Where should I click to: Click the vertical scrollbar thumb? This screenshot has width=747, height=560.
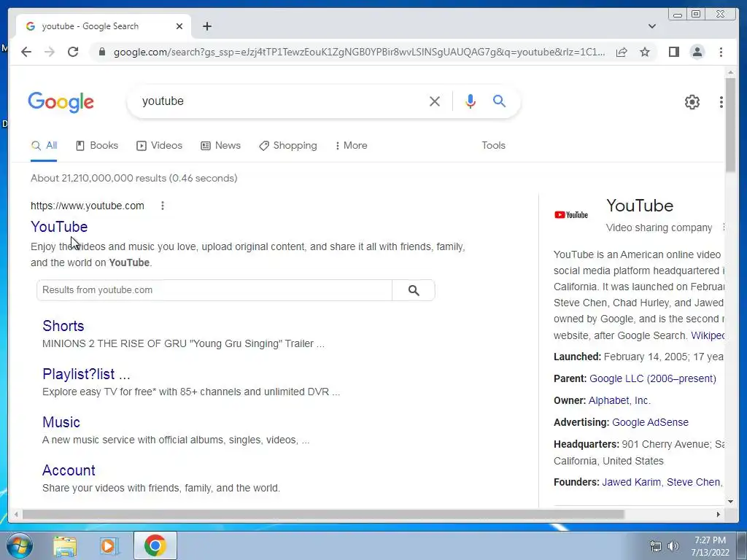[730, 125]
